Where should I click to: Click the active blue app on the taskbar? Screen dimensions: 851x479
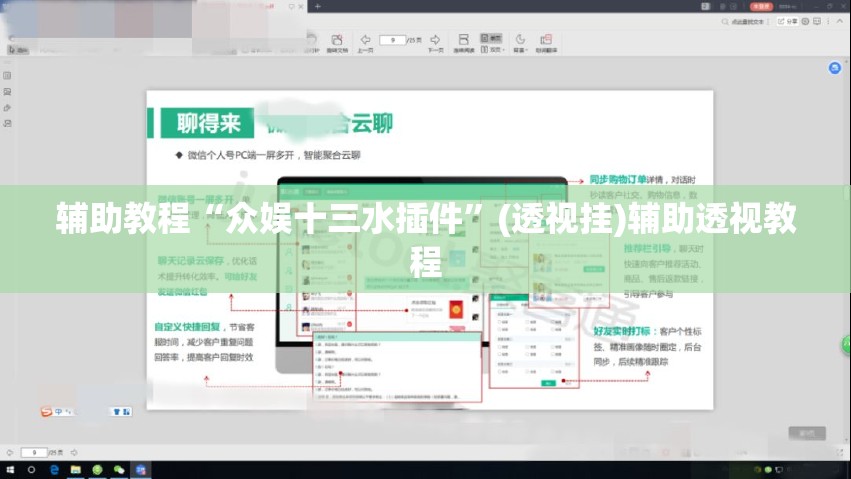click(x=141, y=470)
